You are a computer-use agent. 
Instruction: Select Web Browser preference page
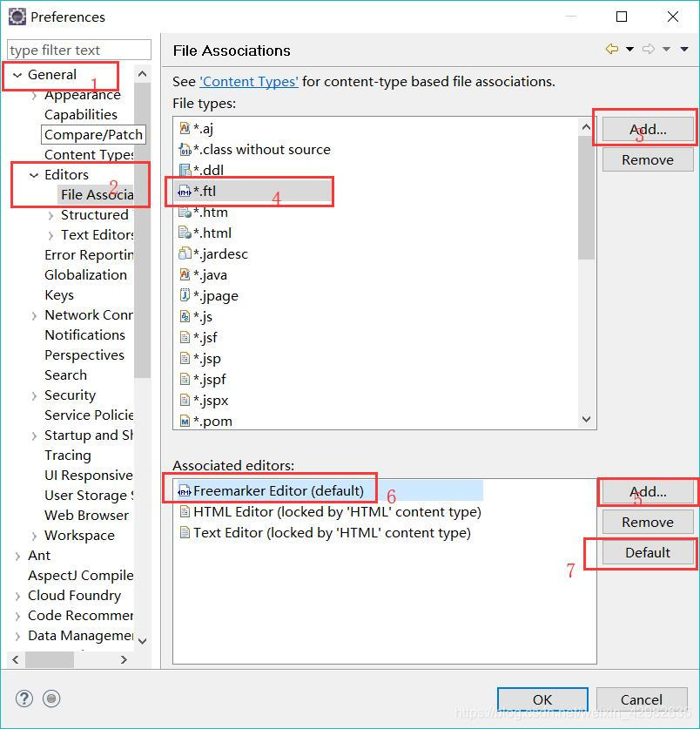click(x=86, y=515)
